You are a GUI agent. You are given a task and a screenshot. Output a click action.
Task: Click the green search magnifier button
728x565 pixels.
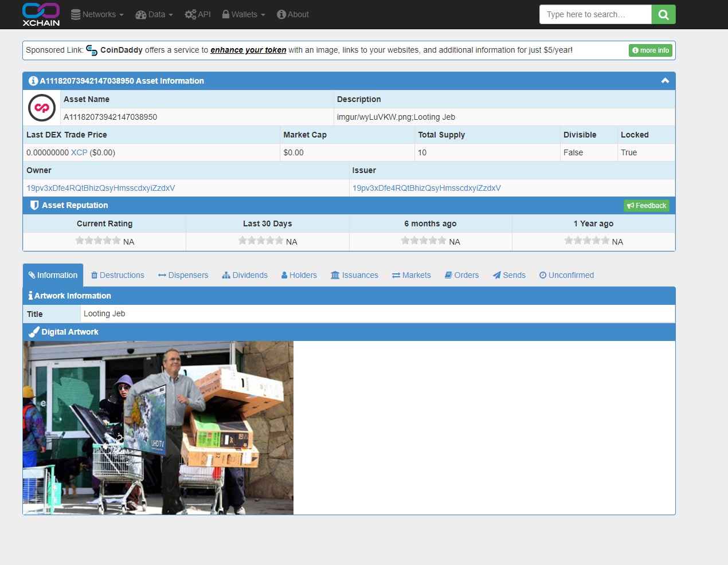[663, 14]
